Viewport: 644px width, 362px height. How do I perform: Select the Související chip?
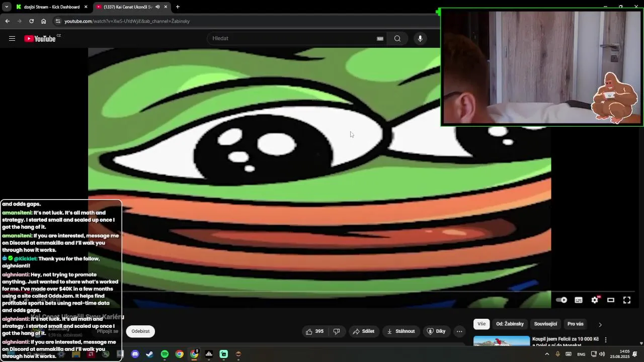(x=546, y=324)
